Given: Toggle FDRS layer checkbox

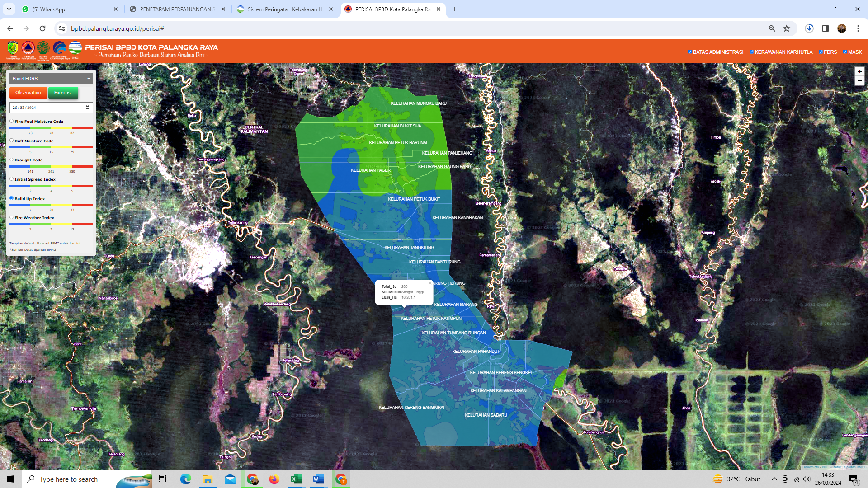Looking at the screenshot, I should (x=821, y=52).
